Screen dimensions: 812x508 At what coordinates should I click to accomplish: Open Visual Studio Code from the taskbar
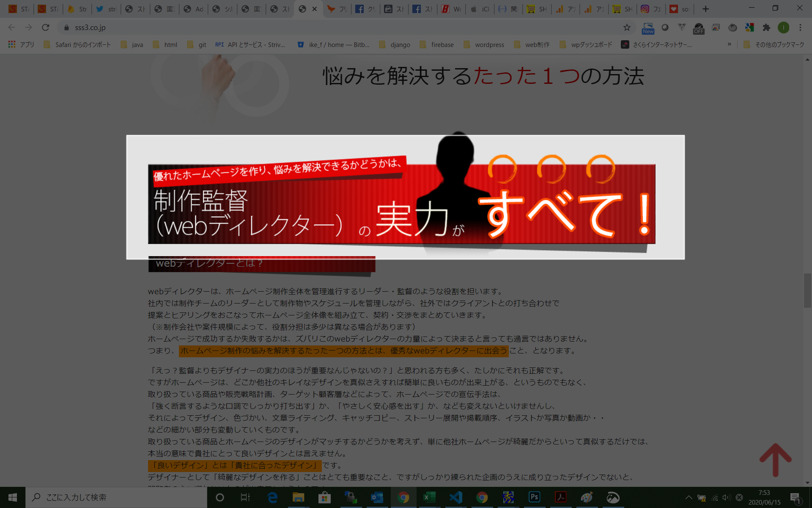point(456,497)
